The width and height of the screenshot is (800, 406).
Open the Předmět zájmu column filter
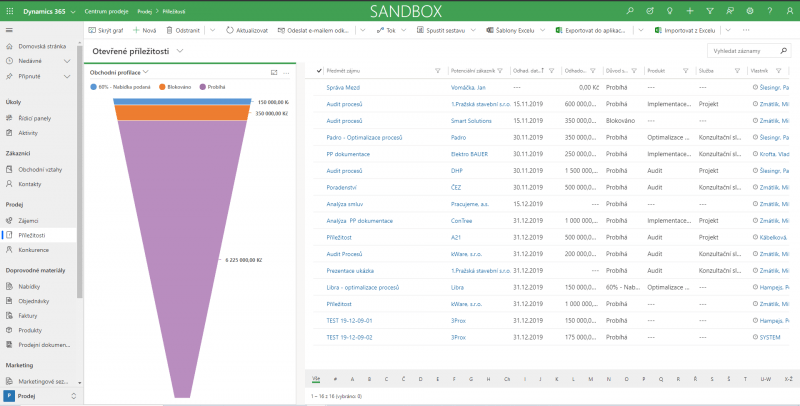437,71
